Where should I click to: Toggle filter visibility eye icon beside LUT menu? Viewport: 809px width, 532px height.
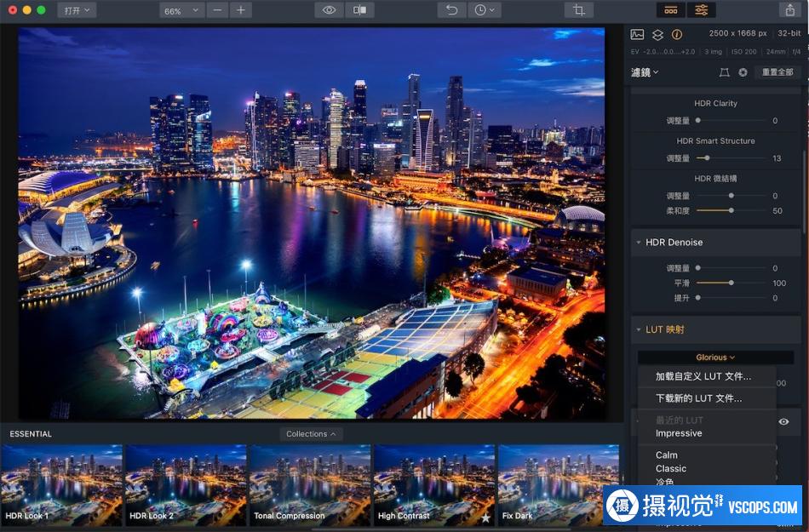coord(783,421)
